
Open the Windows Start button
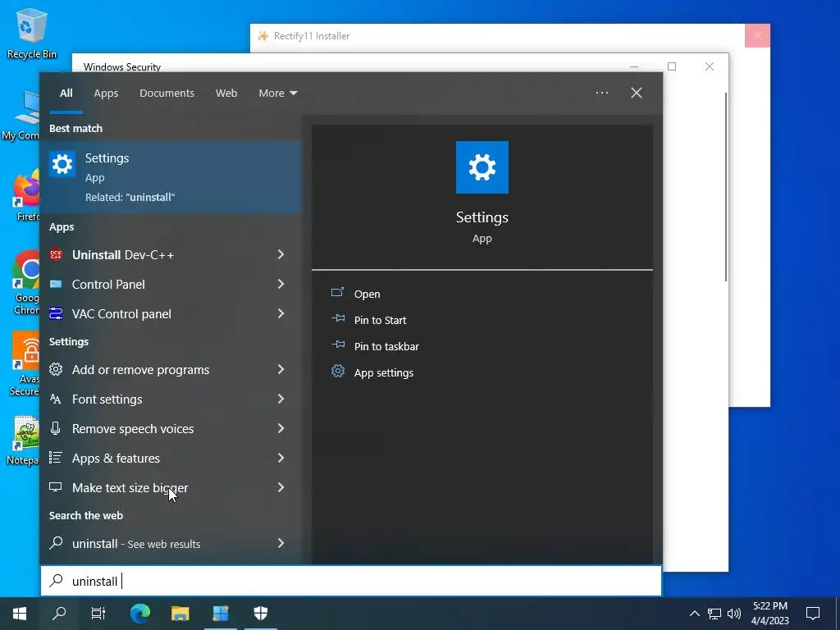(20, 614)
